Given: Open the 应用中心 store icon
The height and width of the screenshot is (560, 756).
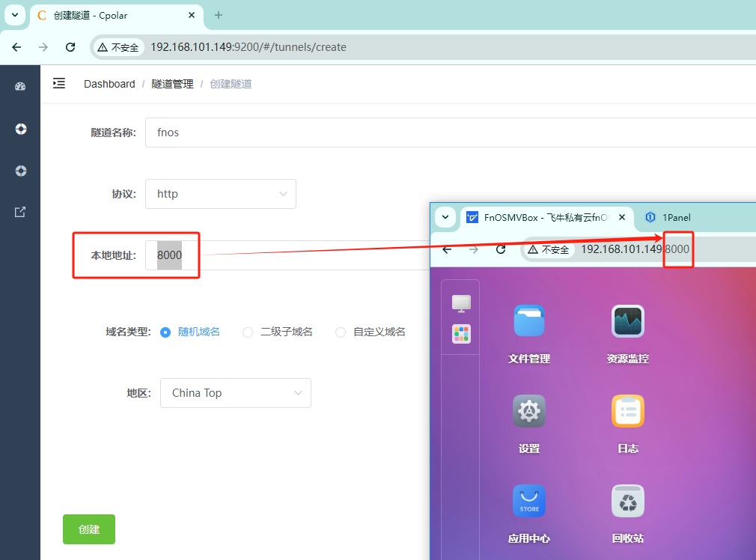Looking at the screenshot, I should click(x=529, y=501).
